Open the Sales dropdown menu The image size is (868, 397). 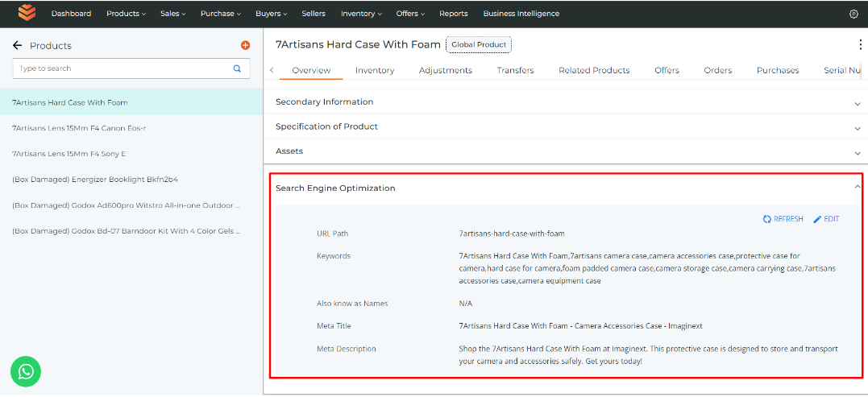point(173,13)
